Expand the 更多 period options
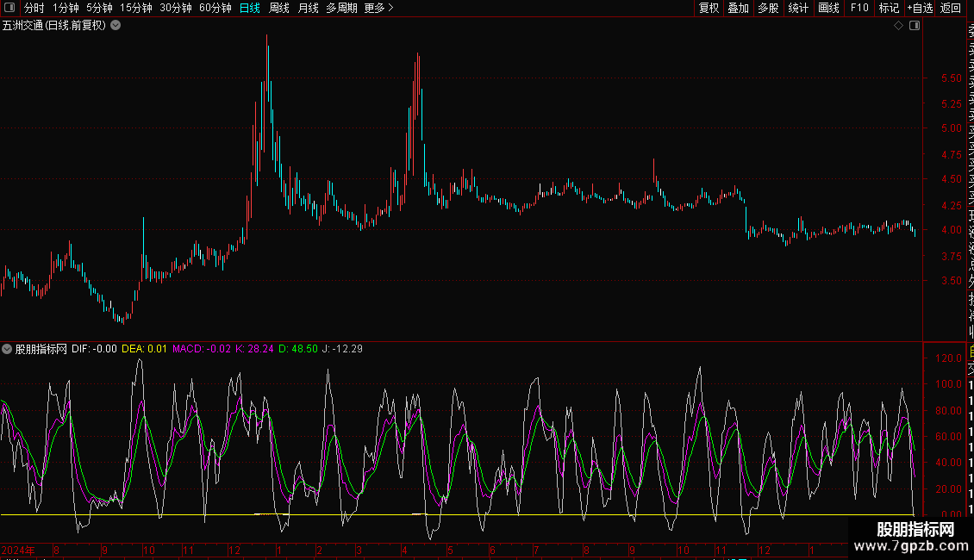The width and height of the screenshot is (974, 560). pyautogui.click(x=379, y=8)
